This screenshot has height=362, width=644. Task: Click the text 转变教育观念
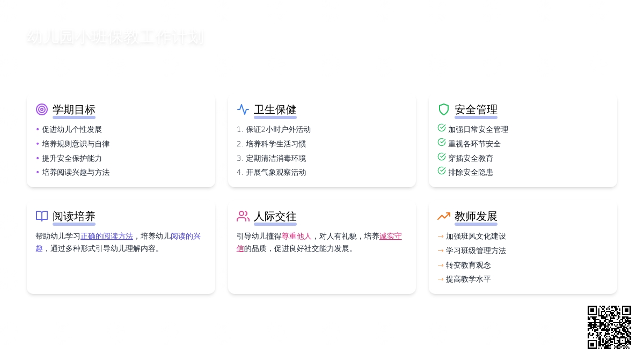click(469, 265)
